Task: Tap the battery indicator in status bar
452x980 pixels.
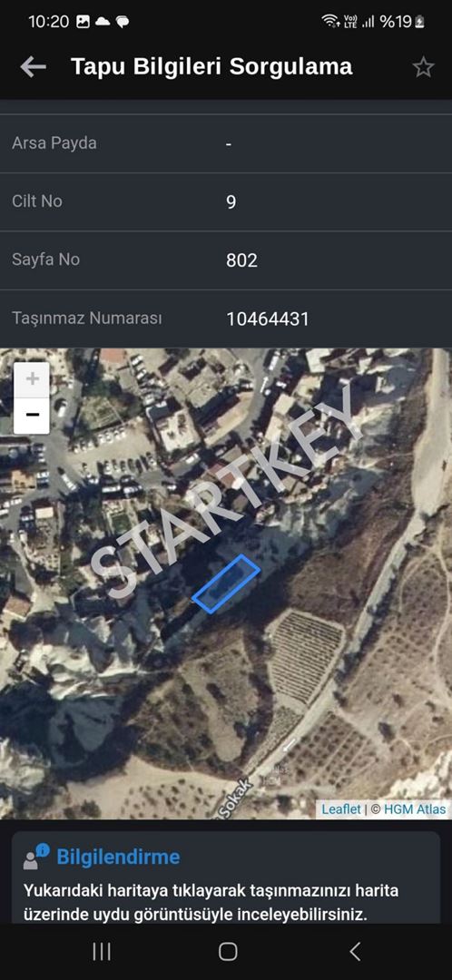Action: coord(419,22)
